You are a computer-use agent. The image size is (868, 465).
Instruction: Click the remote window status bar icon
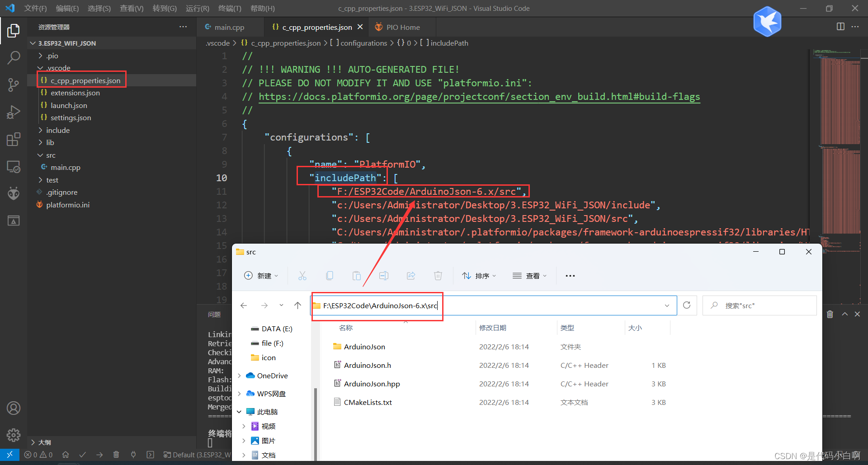[x=9, y=455]
